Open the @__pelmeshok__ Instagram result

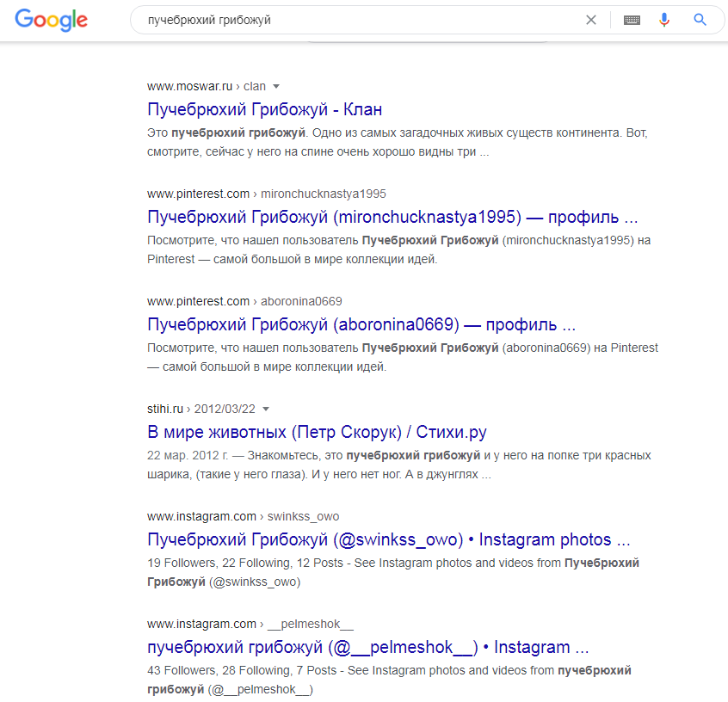pos(367,647)
